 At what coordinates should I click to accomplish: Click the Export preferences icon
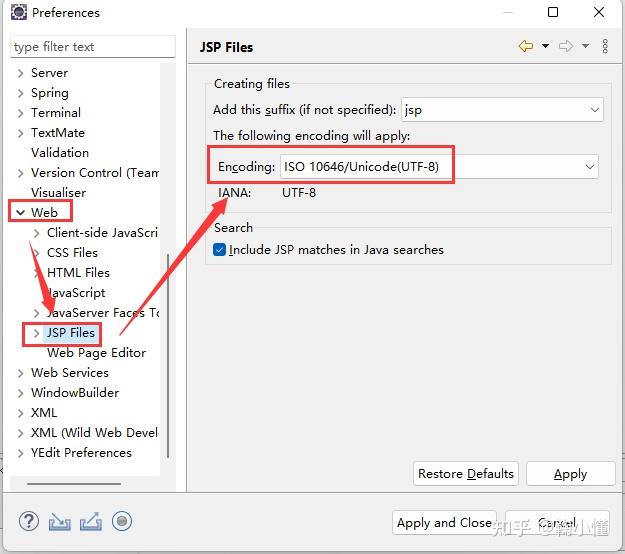point(91,521)
